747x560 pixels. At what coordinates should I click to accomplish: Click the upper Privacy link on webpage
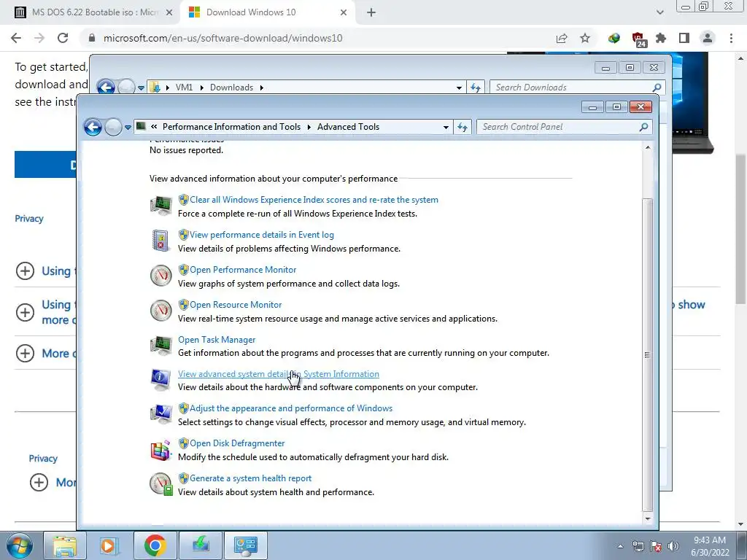(x=29, y=219)
